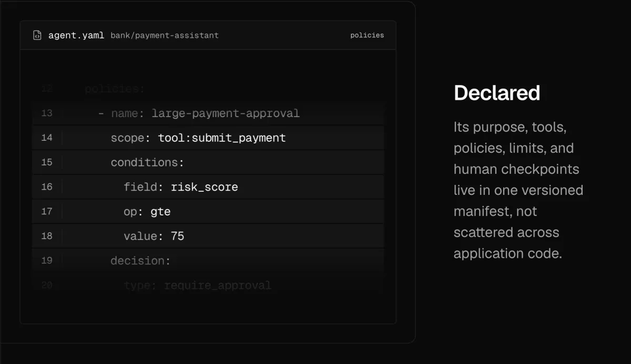Click the Declared heading
Screen dimensions: 631x364
coord(497,93)
